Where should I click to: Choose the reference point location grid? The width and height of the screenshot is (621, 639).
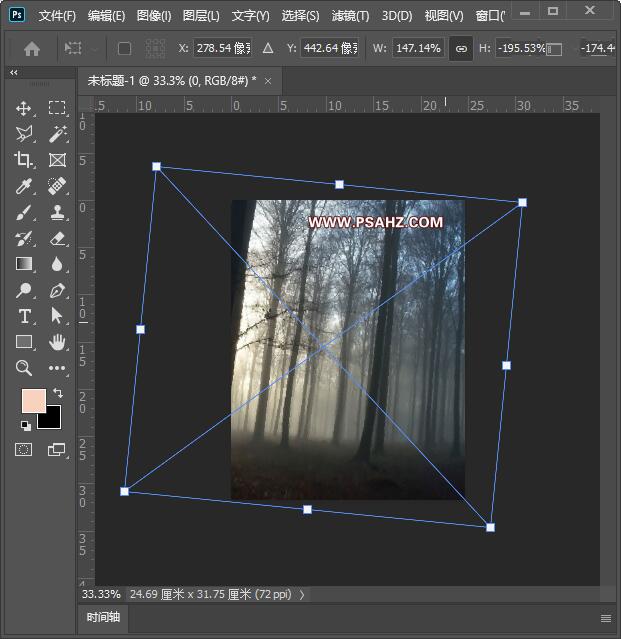pos(155,49)
